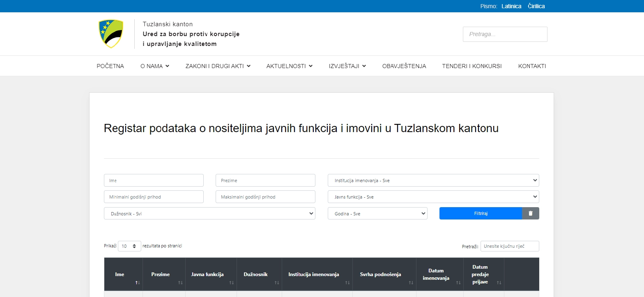This screenshot has height=297, width=644.
Task: Change results per page selector
Action: (x=129, y=246)
